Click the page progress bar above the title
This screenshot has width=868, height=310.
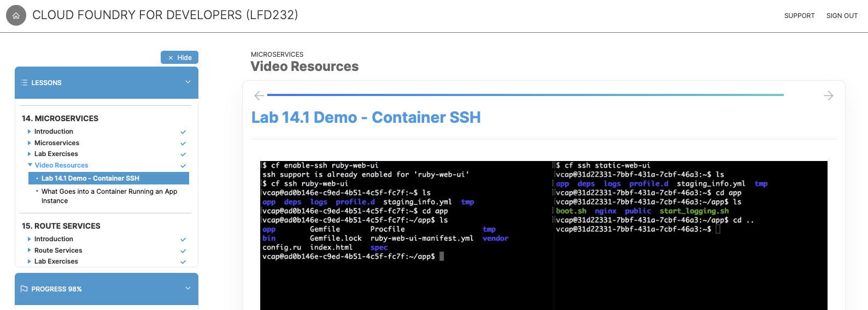(525, 95)
